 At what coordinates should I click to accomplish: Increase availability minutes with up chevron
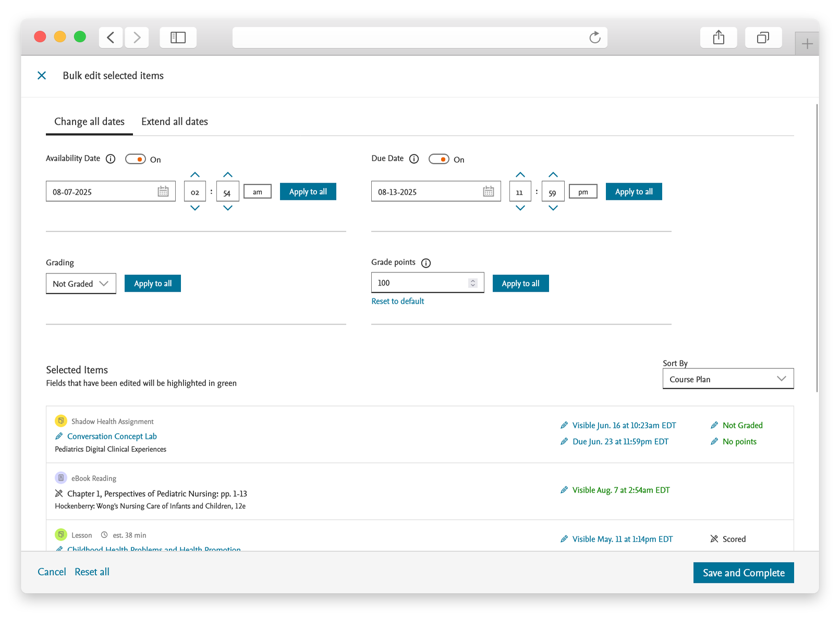click(228, 175)
